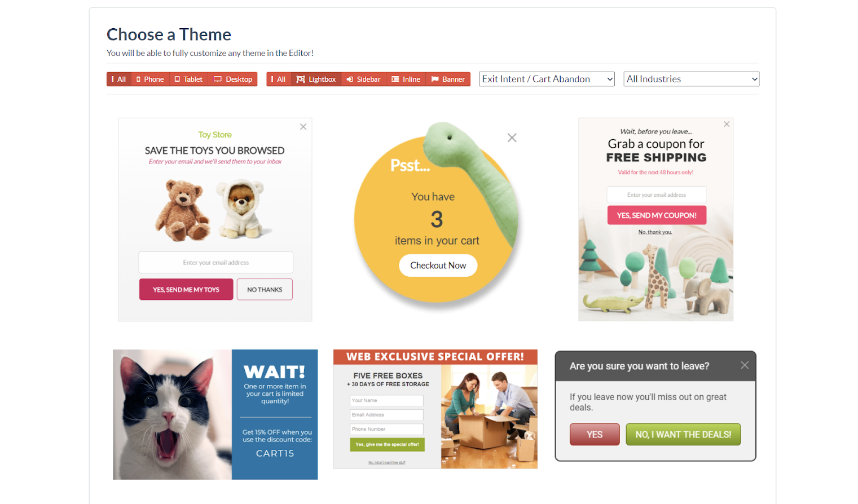The image size is (858, 504).
Task: Select the Lightbox theme type
Action: point(316,79)
